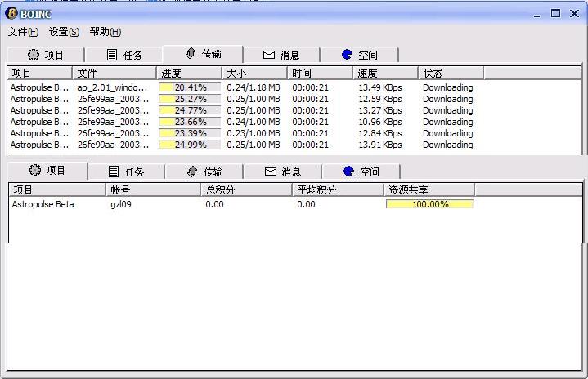588x379 pixels.
Task: Click the 0.23/1.00 MB size value
Action: coord(254,133)
